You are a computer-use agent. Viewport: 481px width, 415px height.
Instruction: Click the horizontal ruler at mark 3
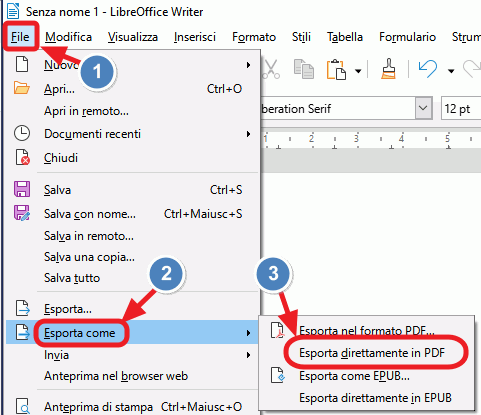point(356,138)
